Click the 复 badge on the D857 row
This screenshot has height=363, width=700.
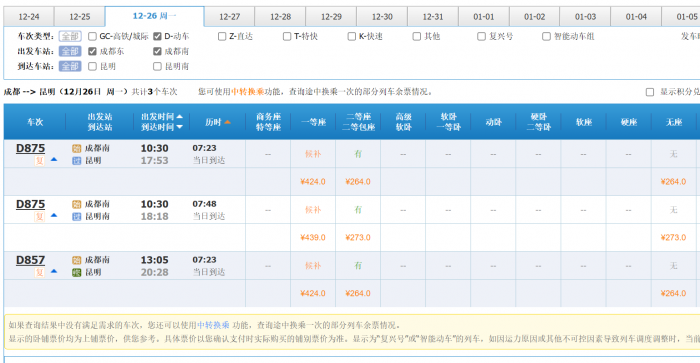point(40,272)
